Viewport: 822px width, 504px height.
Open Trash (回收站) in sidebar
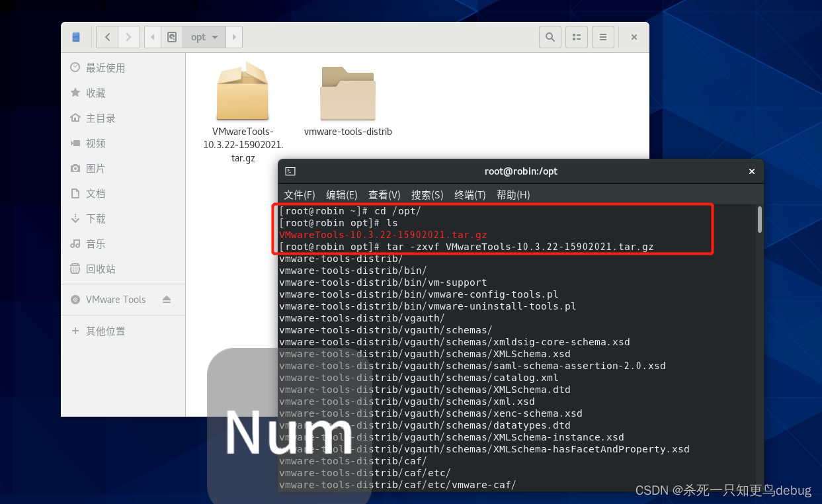pyautogui.click(x=123, y=269)
